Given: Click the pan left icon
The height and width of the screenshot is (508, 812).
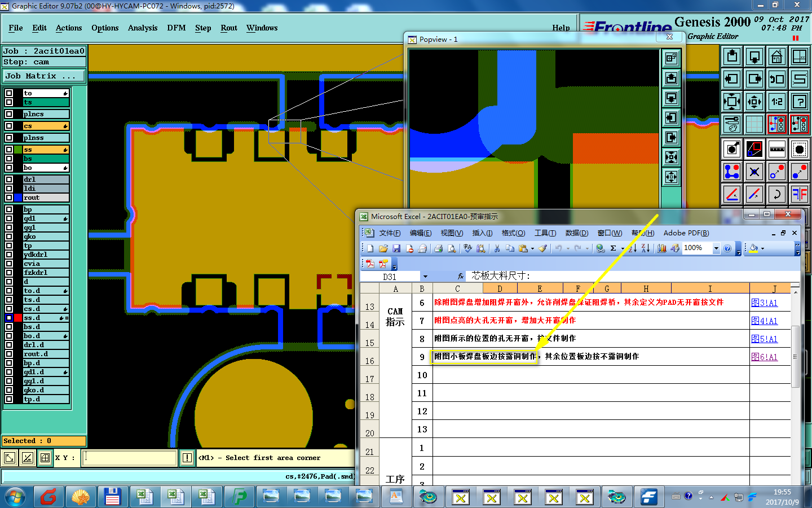Looking at the screenshot, I should click(x=732, y=79).
